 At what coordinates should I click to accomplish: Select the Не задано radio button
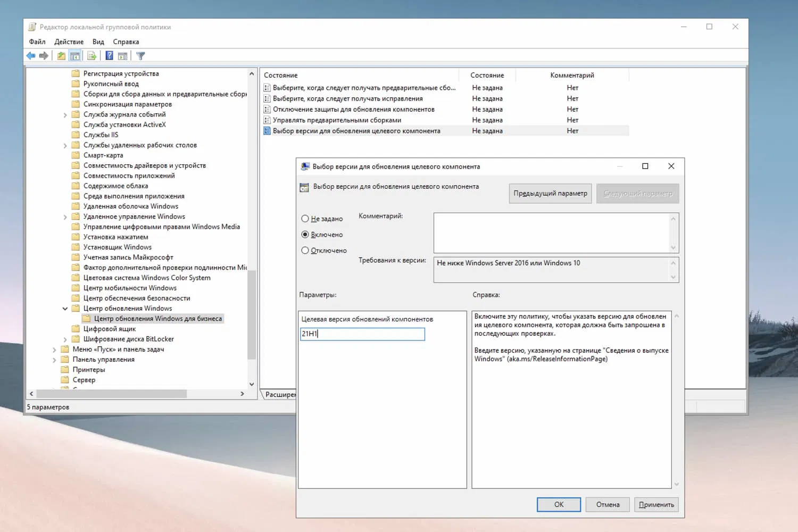[x=305, y=219]
